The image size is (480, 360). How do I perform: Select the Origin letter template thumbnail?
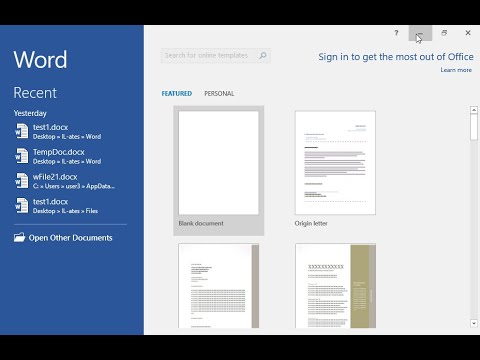click(335, 163)
